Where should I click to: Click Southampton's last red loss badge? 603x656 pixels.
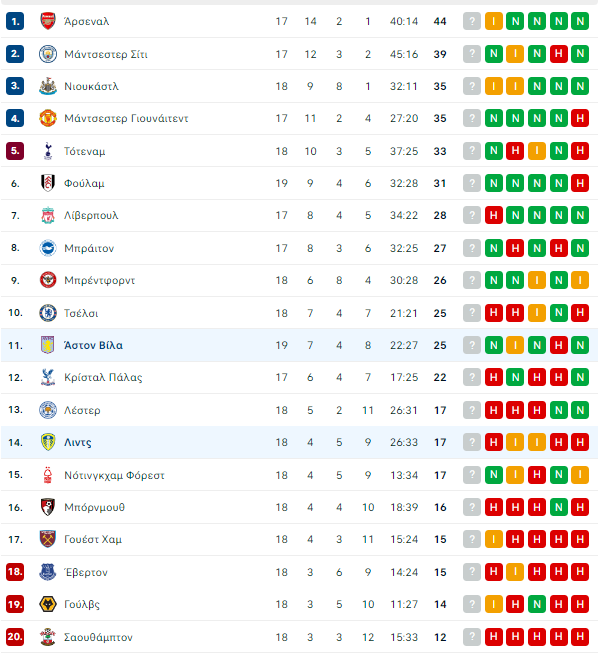[x=580, y=637]
